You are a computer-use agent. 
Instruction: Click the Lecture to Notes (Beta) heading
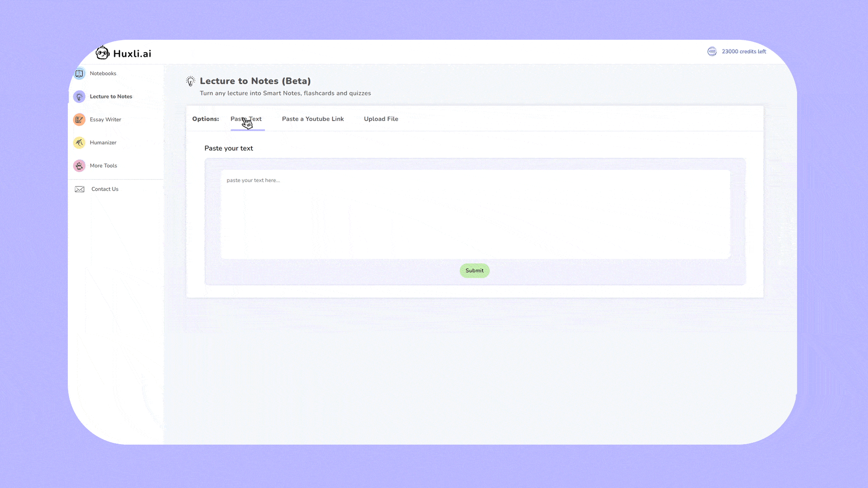tap(255, 81)
